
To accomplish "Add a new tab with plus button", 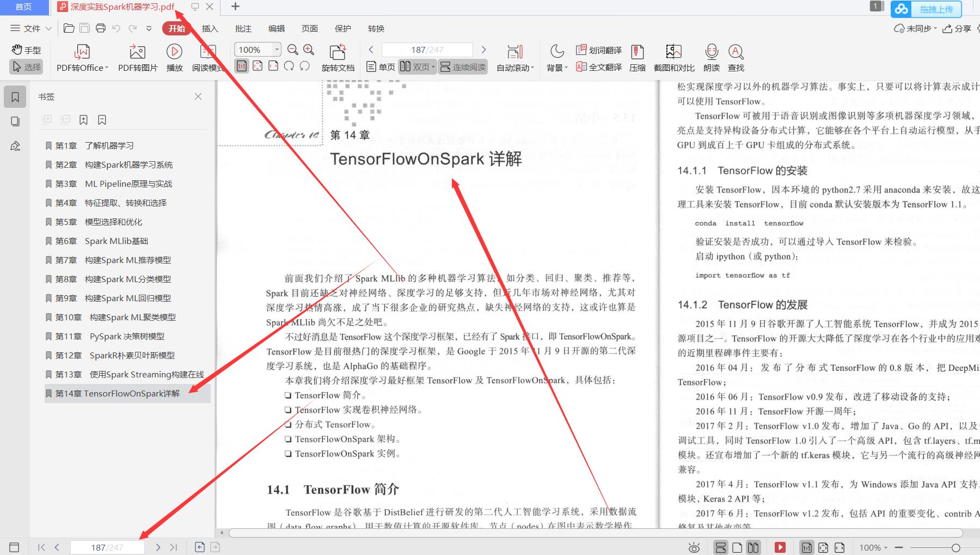I will pos(235,7).
